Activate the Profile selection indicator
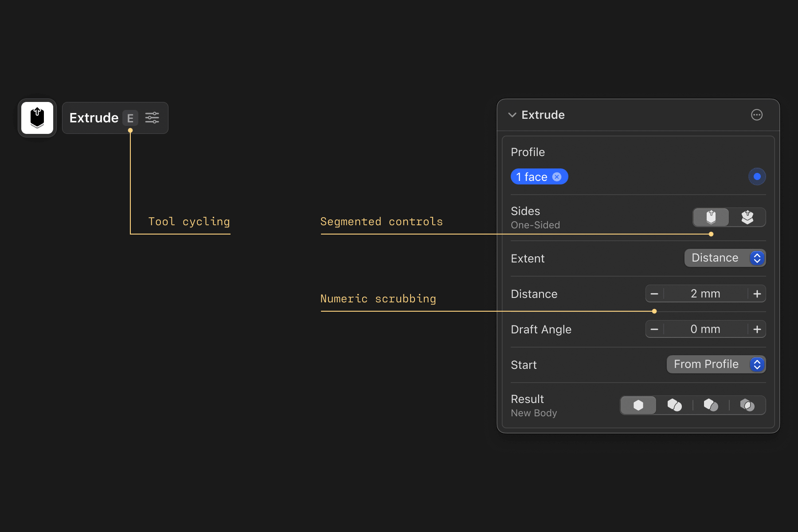 pyautogui.click(x=757, y=176)
